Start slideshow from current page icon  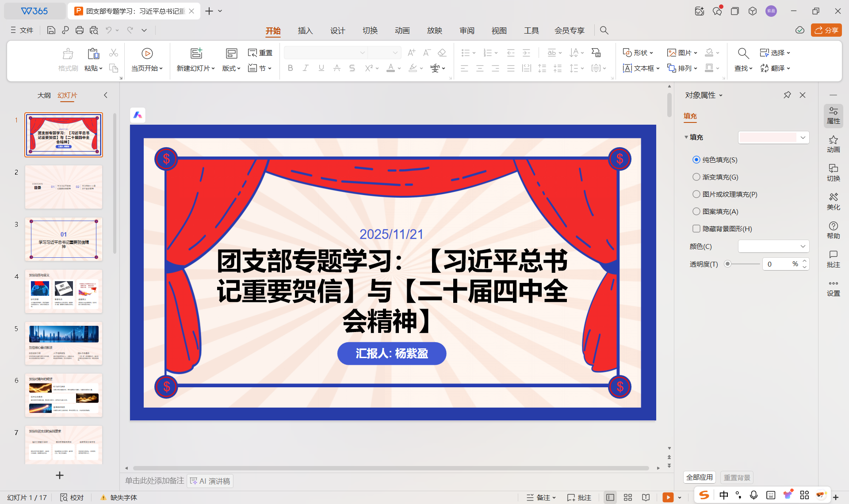(147, 53)
